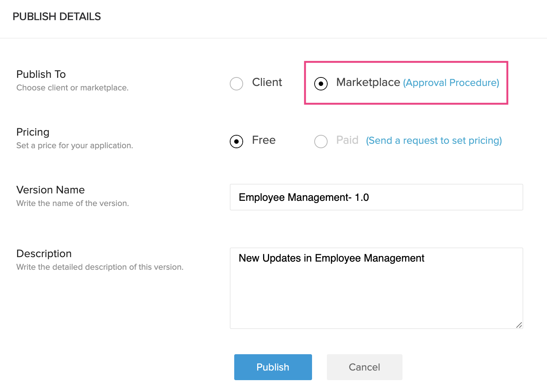
Task: Click the greyed "Paid" option label text
Action: pyautogui.click(x=347, y=140)
